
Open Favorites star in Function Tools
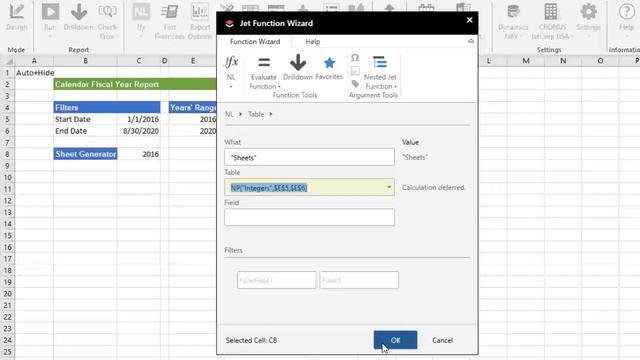coord(329,63)
